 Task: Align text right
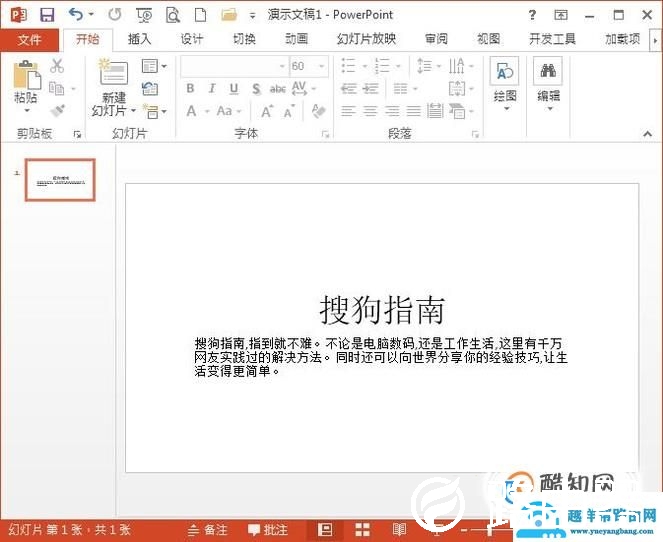tap(392, 111)
